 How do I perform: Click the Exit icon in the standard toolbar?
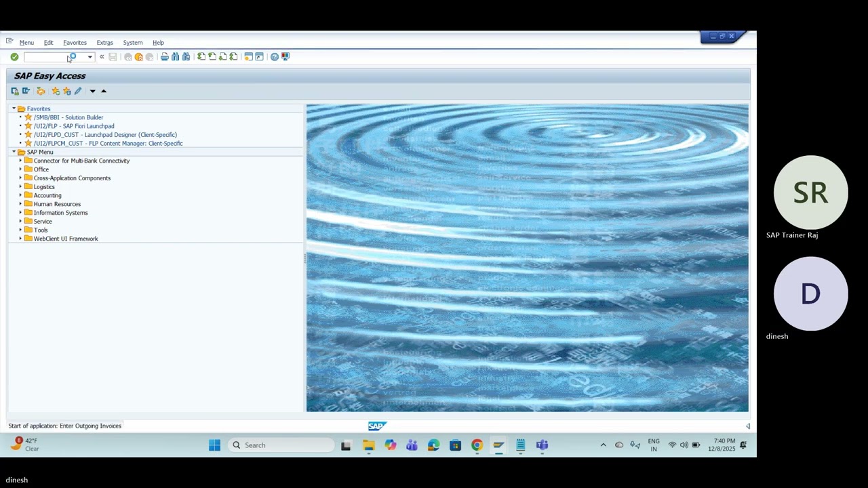[x=139, y=57]
